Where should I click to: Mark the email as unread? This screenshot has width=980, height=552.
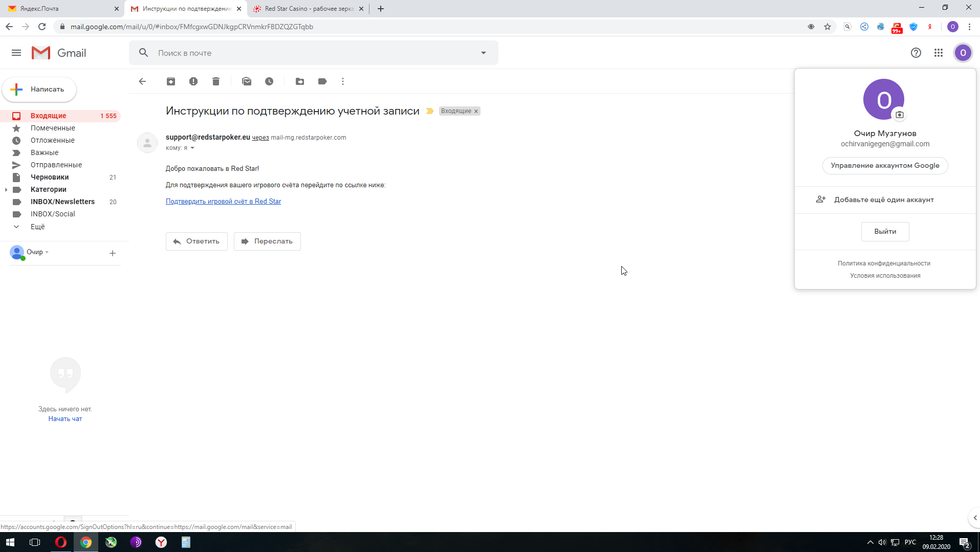tap(247, 81)
